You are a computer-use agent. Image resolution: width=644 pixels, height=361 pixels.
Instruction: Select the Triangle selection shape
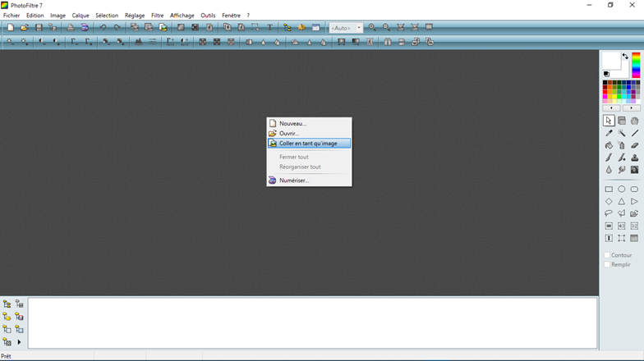(622, 202)
